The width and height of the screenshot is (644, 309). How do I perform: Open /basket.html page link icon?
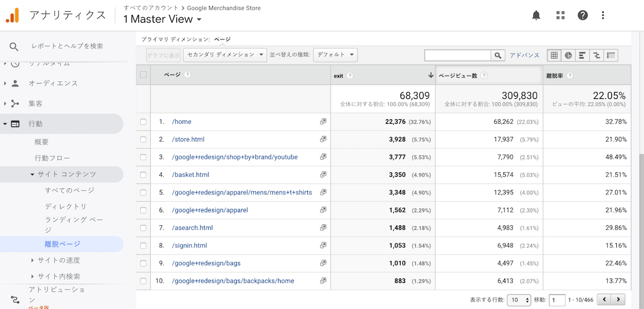click(323, 175)
